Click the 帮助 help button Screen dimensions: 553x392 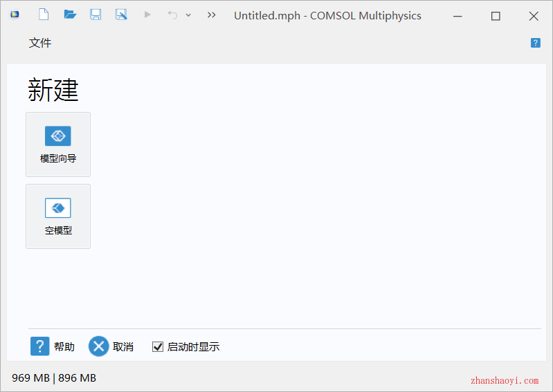[x=53, y=346]
